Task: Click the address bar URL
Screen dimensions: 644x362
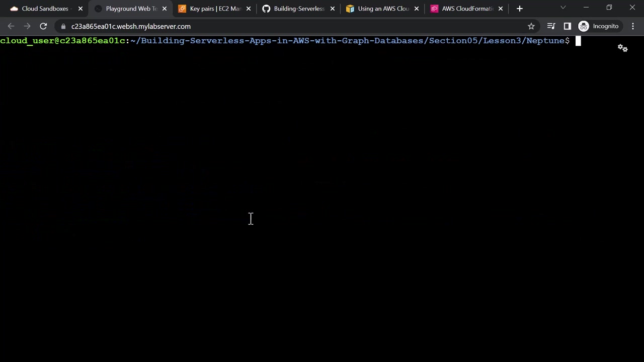Action: (131, 26)
